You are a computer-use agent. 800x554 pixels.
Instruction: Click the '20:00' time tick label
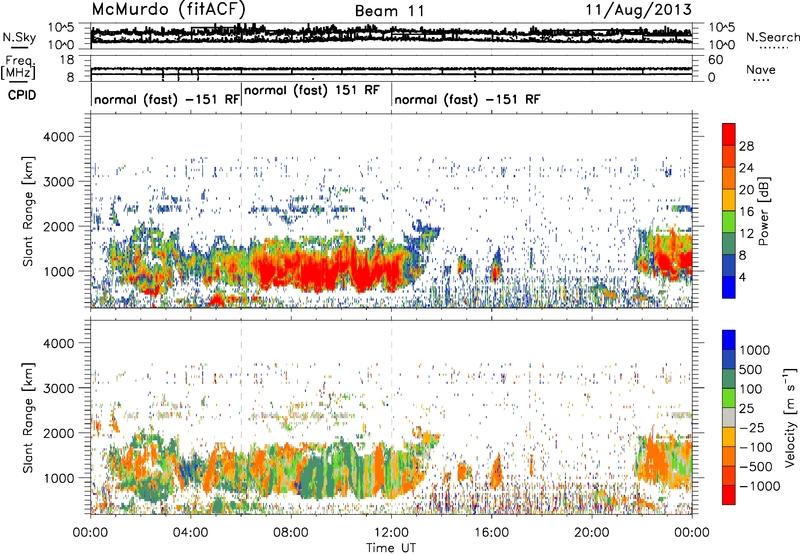click(592, 533)
